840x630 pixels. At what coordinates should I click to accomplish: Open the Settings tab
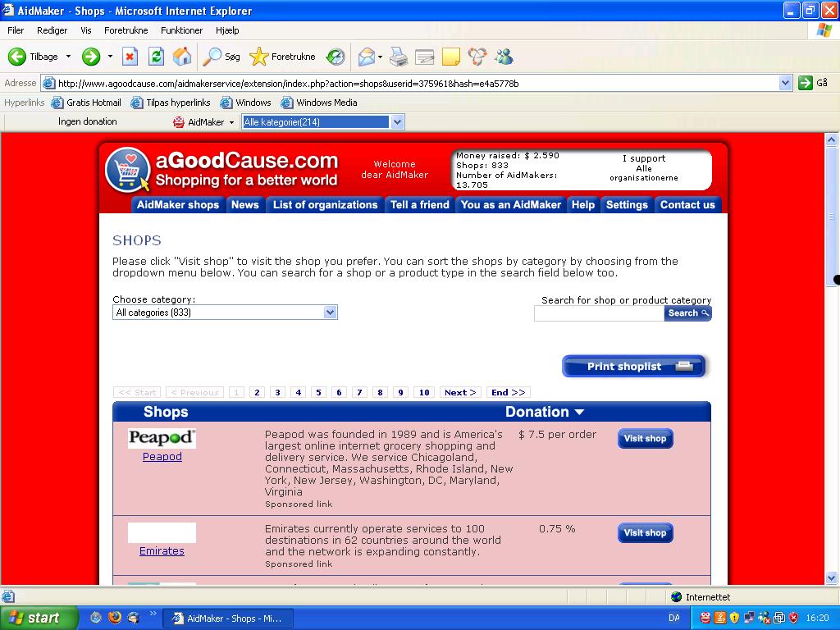[627, 204]
